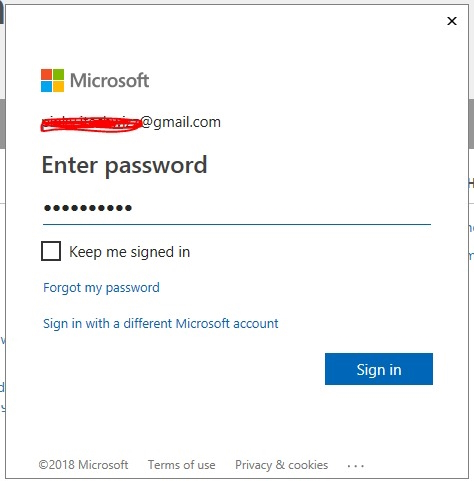Open the Privacy & cookies link
Viewport: 474px width, 481px height.
click(282, 465)
